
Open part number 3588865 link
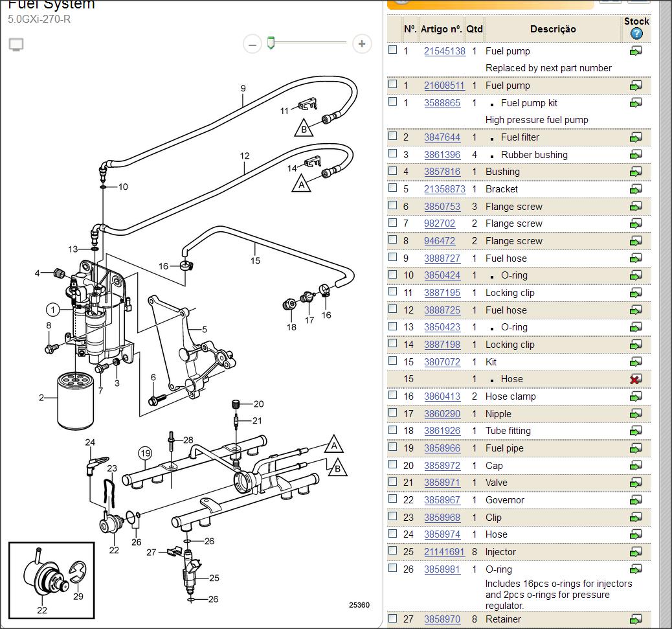coord(442,103)
